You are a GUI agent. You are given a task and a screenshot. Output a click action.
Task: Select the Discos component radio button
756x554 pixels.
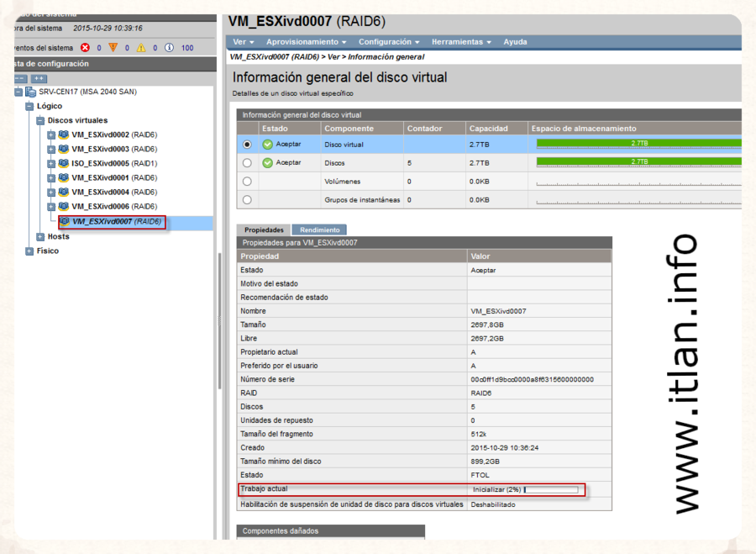point(247,163)
